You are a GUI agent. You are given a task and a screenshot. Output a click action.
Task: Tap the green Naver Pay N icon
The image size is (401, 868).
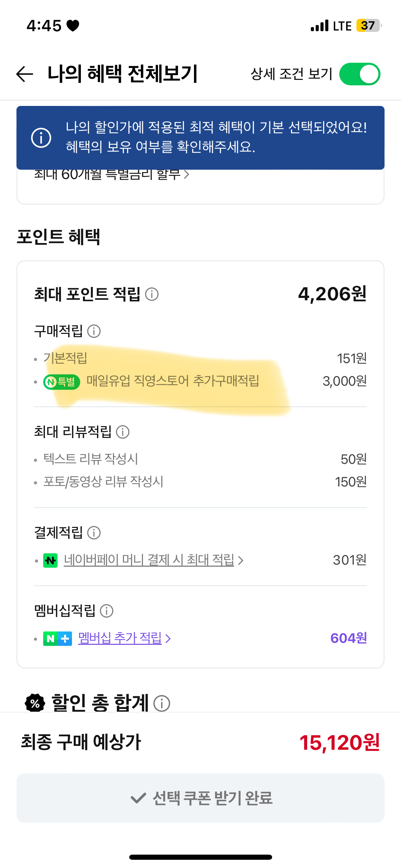pyautogui.click(x=50, y=560)
